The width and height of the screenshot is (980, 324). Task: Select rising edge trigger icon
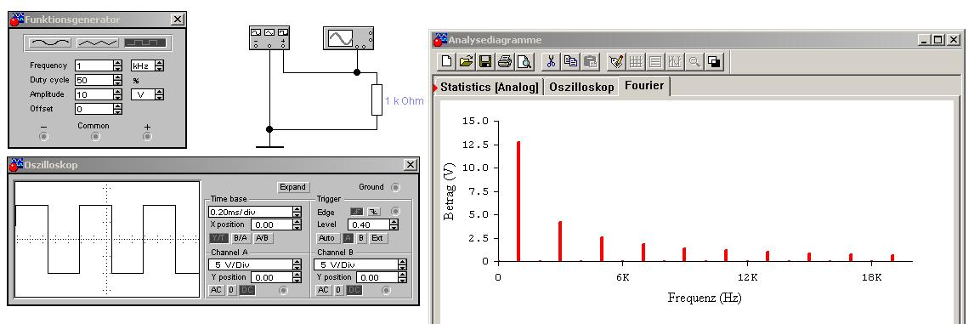(356, 212)
